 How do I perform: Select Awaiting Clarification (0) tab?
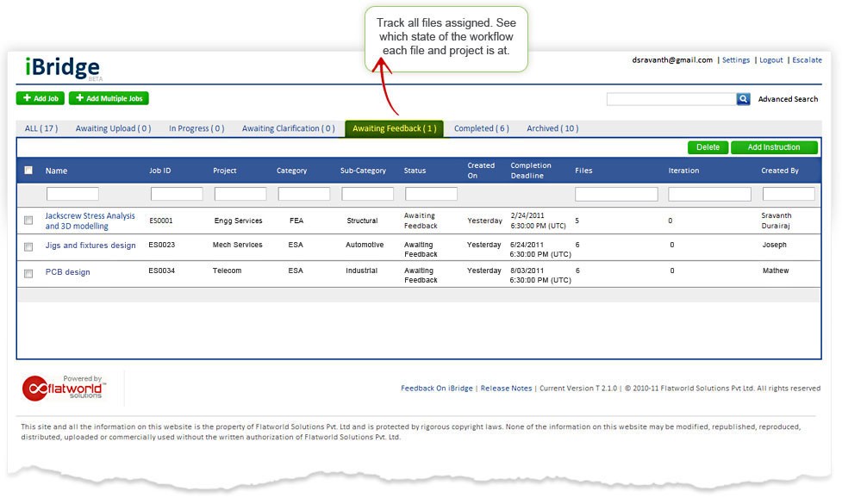point(288,128)
